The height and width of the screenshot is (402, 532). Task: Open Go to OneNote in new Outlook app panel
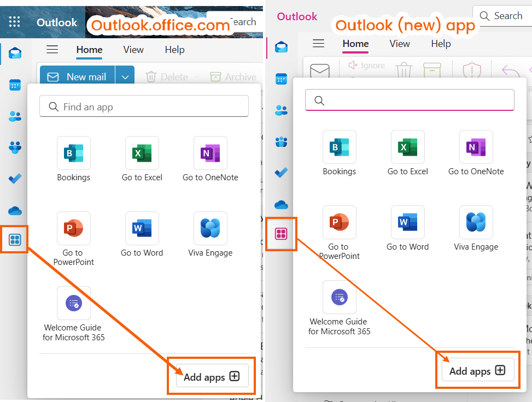click(476, 153)
